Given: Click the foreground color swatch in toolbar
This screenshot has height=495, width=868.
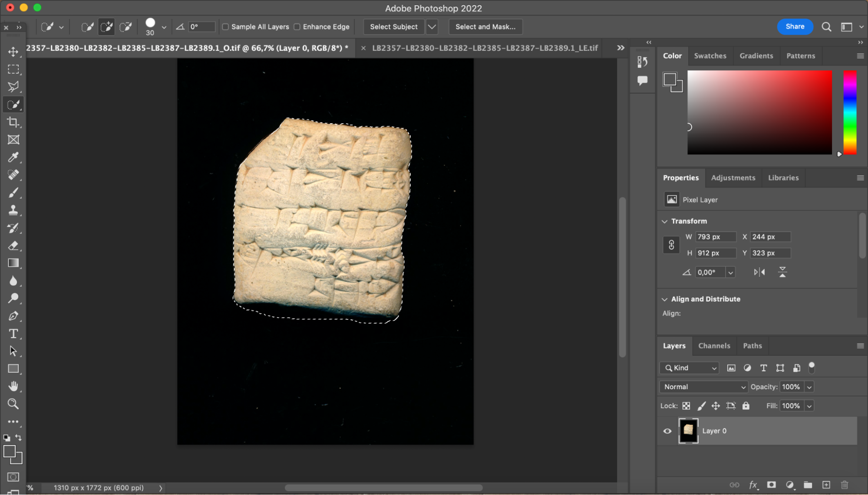Looking at the screenshot, I should (x=10, y=452).
